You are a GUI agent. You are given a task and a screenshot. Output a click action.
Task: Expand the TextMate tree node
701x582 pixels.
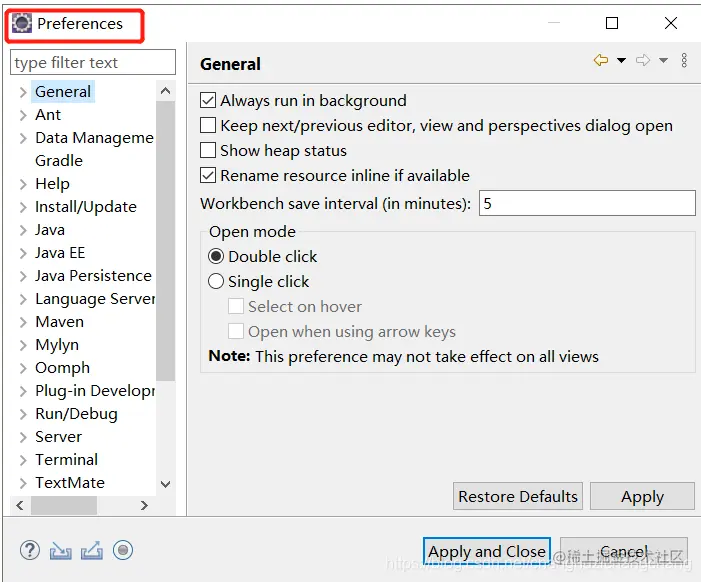point(23,483)
